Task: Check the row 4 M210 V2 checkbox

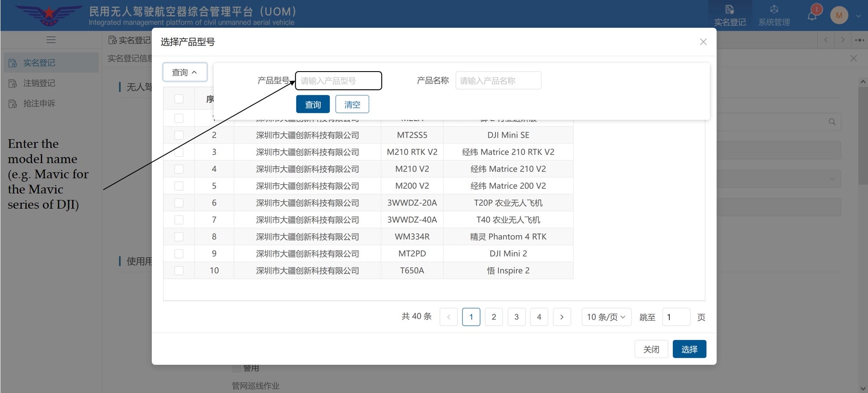Action: pos(179,169)
